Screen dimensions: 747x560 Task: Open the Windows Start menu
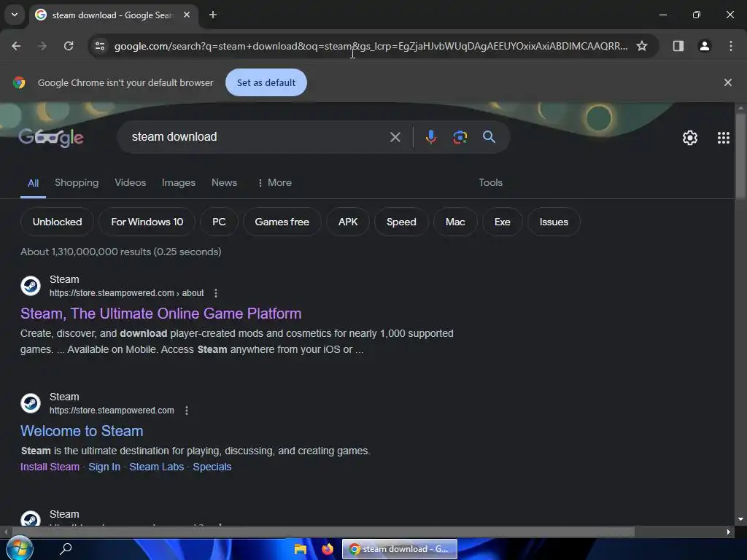pyautogui.click(x=19, y=548)
